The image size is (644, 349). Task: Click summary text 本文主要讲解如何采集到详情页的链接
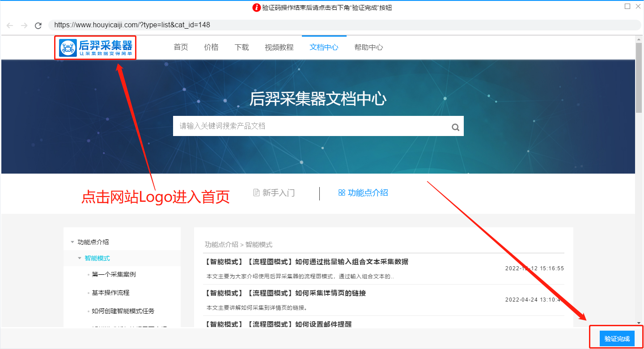pos(257,308)
